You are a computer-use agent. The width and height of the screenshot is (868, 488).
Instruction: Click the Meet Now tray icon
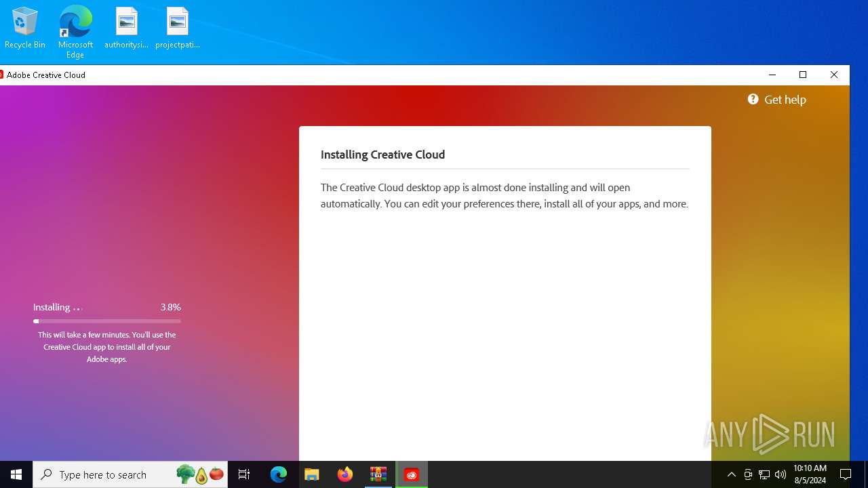coord(748,474)
